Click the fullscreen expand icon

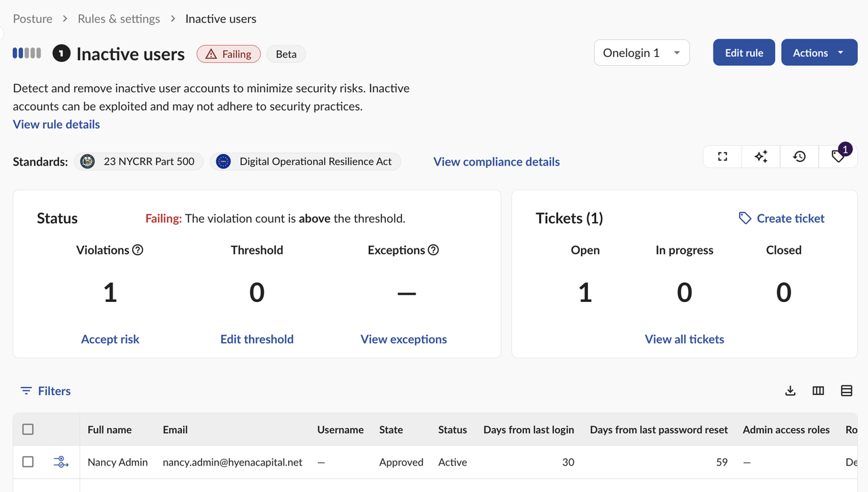723,157
